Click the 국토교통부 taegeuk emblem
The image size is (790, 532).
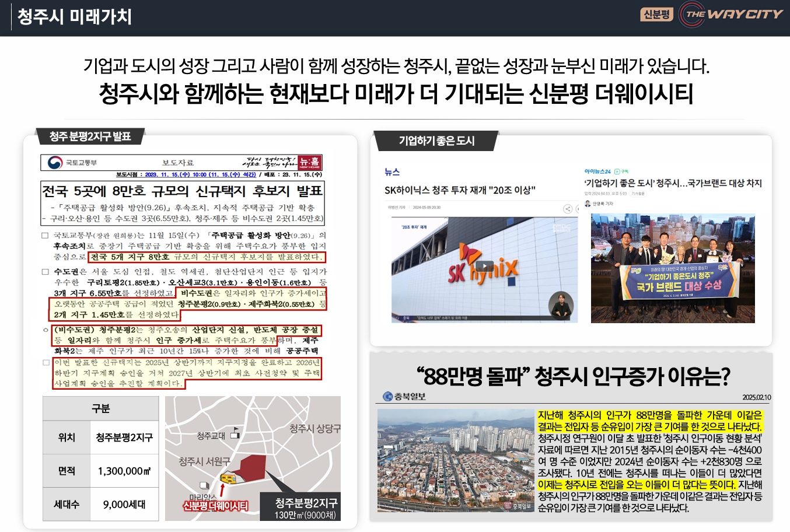[55, 163]
